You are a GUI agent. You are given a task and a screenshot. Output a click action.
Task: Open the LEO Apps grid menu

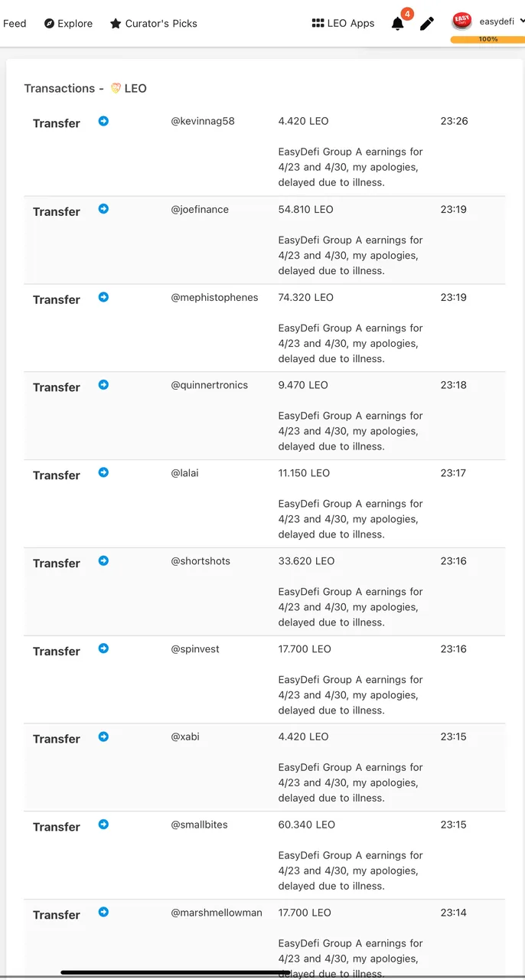click(x=343, y=24)
